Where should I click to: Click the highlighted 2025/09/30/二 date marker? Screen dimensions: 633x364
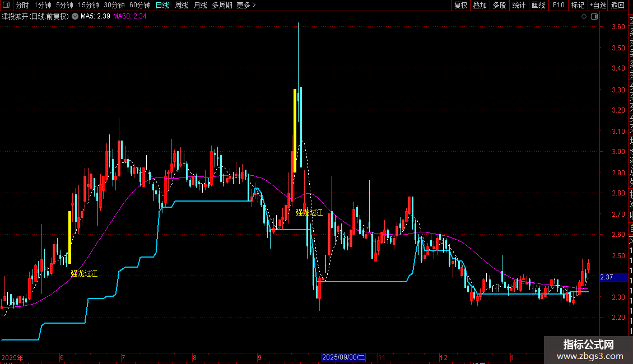(343, 357)
